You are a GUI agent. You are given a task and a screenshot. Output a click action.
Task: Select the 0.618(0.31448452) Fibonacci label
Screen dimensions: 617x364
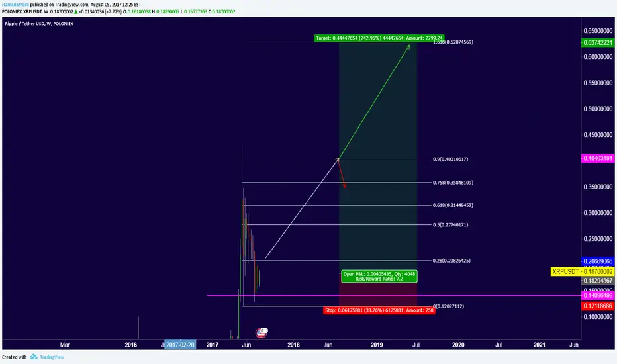[453, 205]
